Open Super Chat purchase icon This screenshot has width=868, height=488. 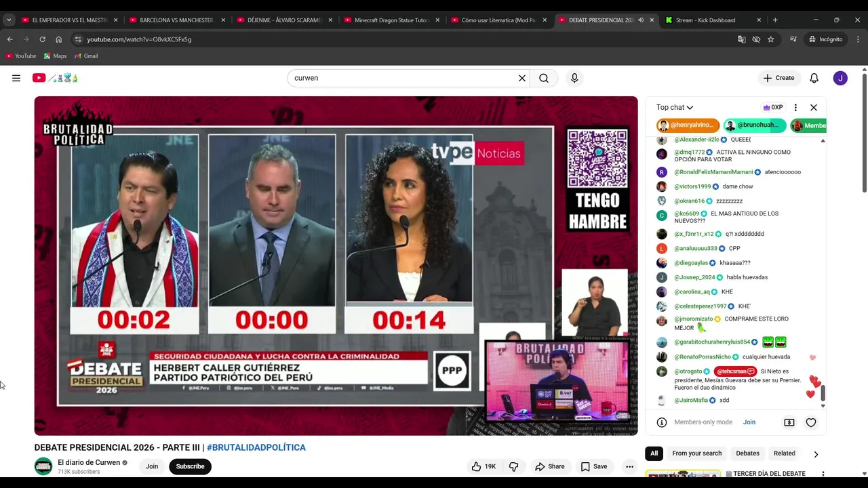pos(789,422)
